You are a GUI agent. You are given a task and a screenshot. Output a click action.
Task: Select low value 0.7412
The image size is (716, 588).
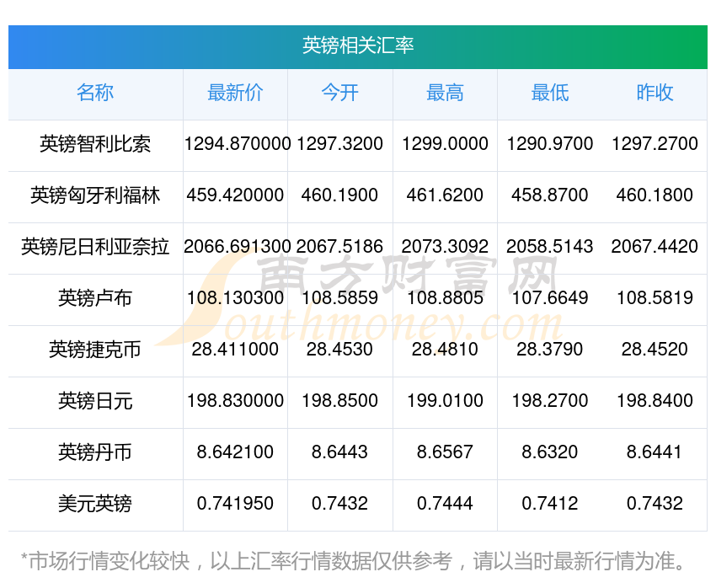tap(550, 504)
